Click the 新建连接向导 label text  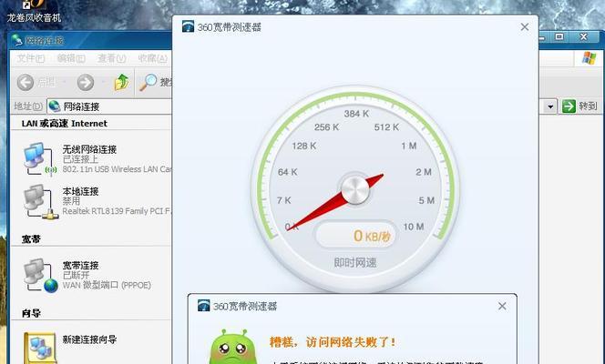pyautogui.click(x=89, y=339)
